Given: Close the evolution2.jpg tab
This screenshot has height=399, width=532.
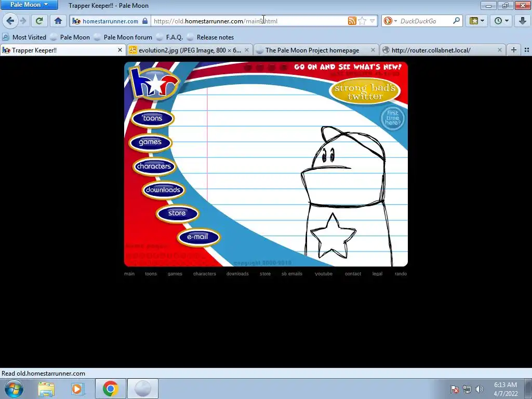Looking at the screenshot, I should (247, 50).
